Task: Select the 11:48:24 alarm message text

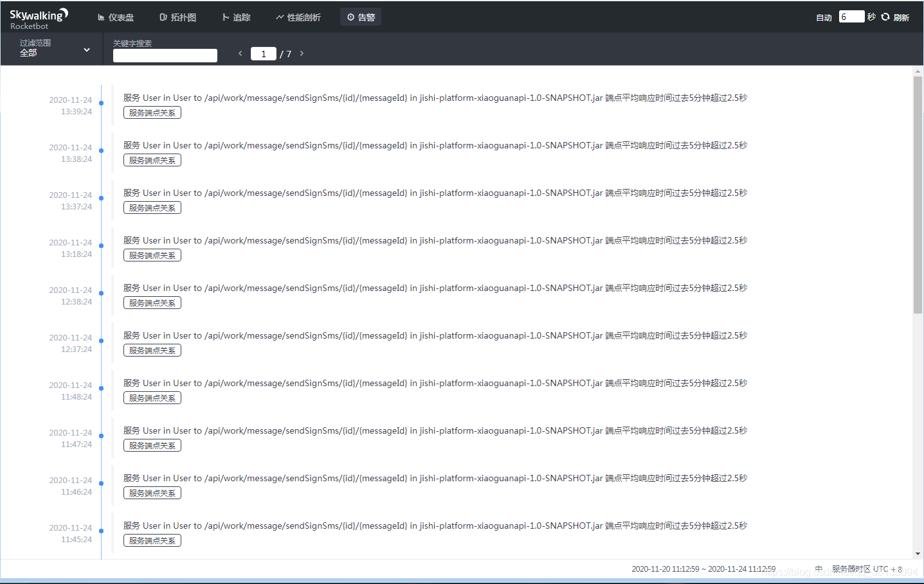Action: coord(435,383)
